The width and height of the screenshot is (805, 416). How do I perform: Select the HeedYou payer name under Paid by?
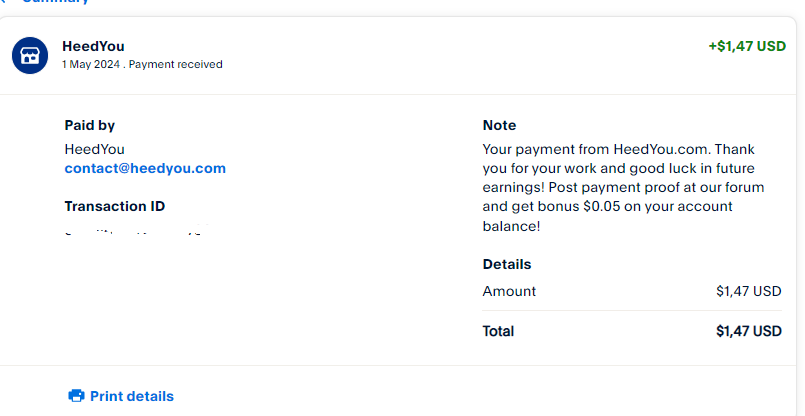pyautogui.click(x=94, y=149)
